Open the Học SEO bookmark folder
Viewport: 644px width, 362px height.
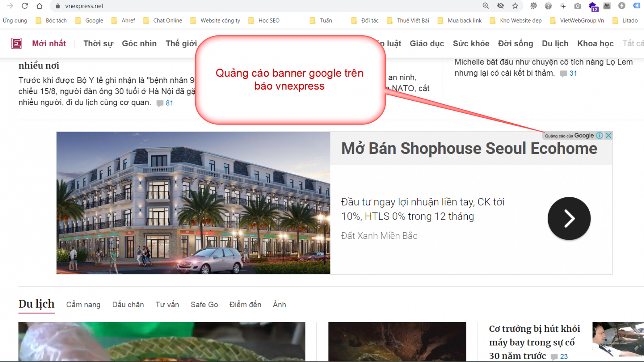264,21
